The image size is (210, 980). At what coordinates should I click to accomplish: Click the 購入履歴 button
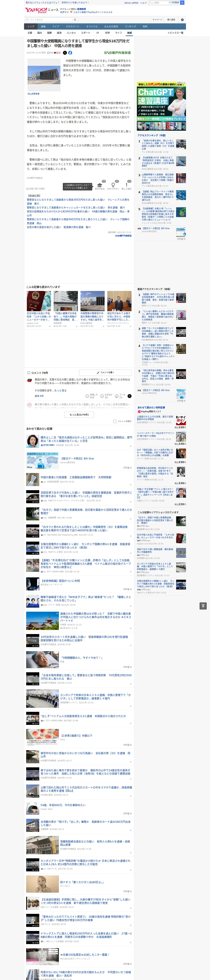pyautogui.click(x=171, y=20)
